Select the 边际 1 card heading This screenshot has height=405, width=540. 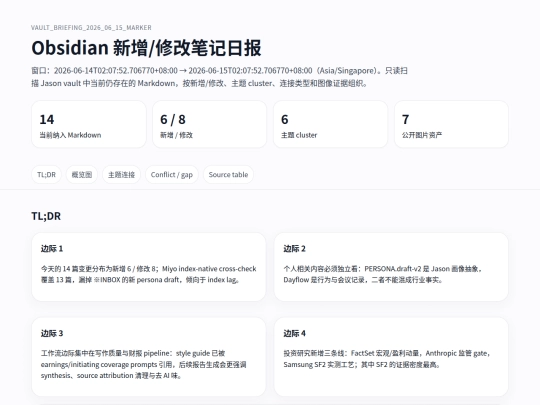click(52, 249)
